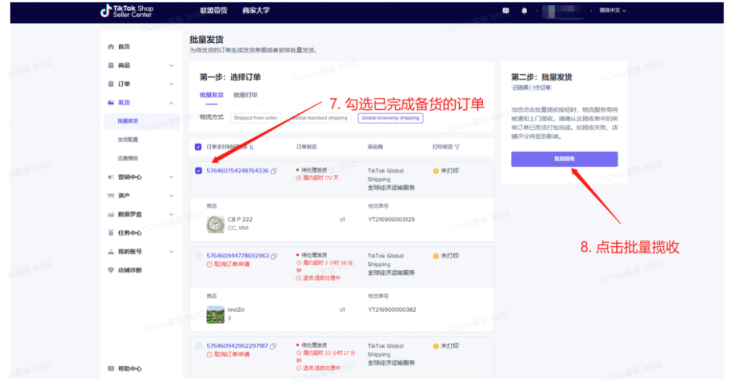Viewport: 750px width, 391px height.
Task: Copy order ID 576460754248764336
Action: 274,171
